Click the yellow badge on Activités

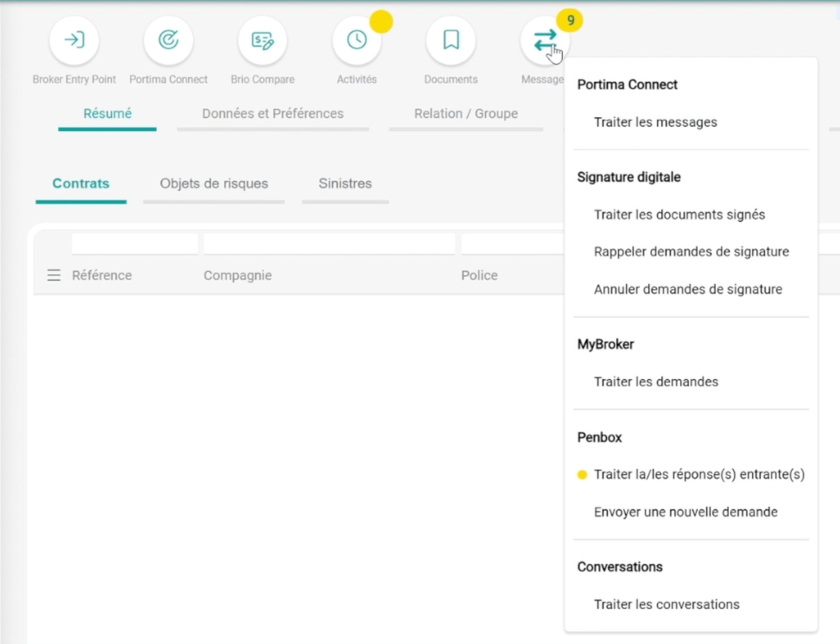[381, 22]
